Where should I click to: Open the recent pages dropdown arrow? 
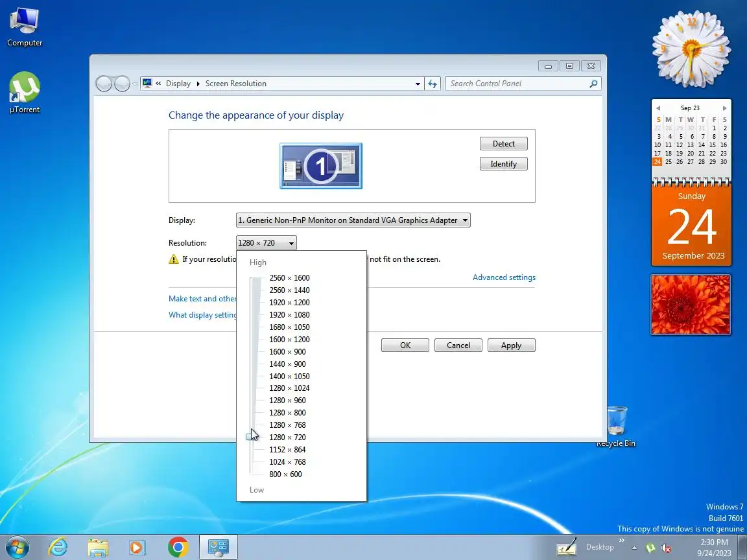click(135, 84)
